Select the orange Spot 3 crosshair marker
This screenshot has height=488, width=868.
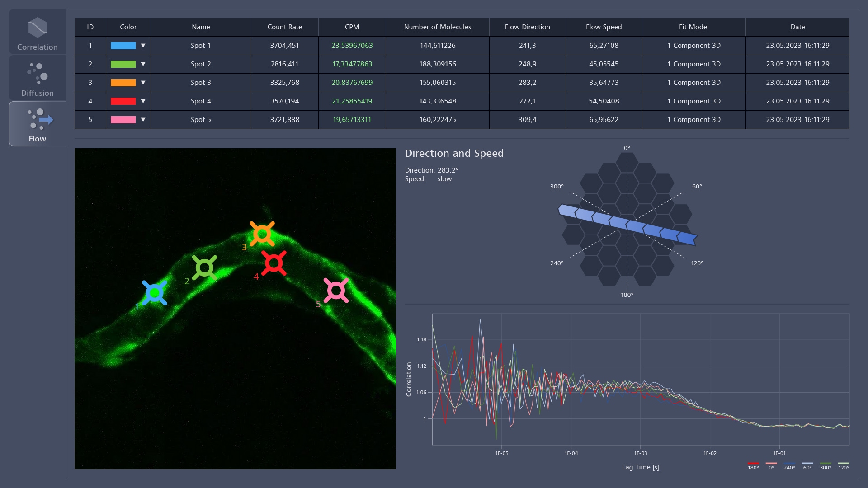click(262, 234)
